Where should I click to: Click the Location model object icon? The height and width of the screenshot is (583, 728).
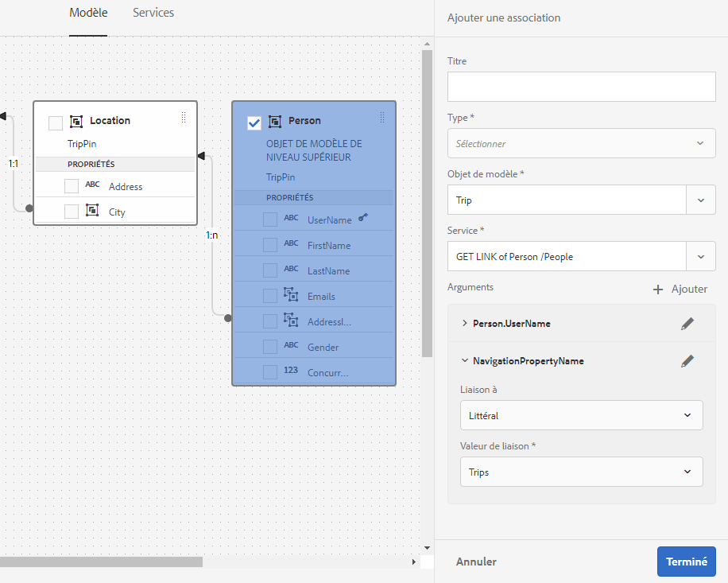pos(76,121)
